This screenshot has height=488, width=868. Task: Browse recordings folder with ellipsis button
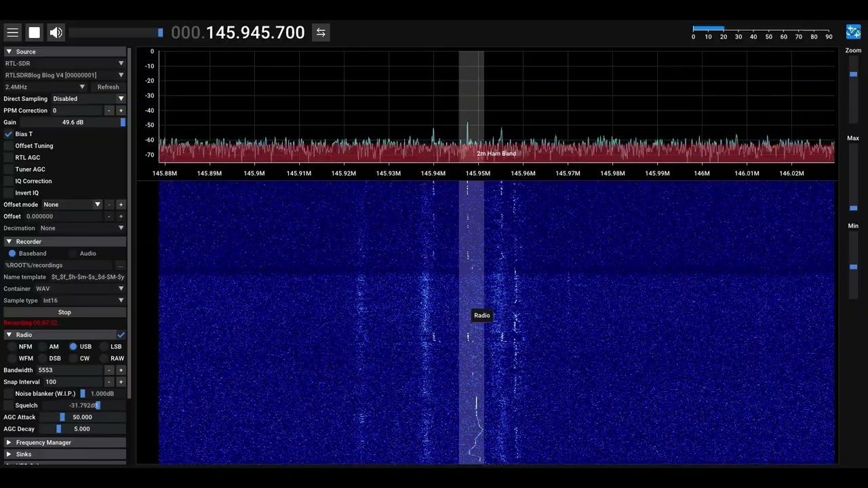[121, 265]
